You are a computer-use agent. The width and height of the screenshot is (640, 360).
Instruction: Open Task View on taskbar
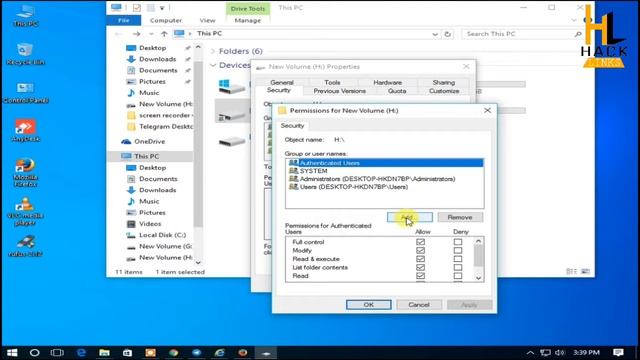click(57, 353)
